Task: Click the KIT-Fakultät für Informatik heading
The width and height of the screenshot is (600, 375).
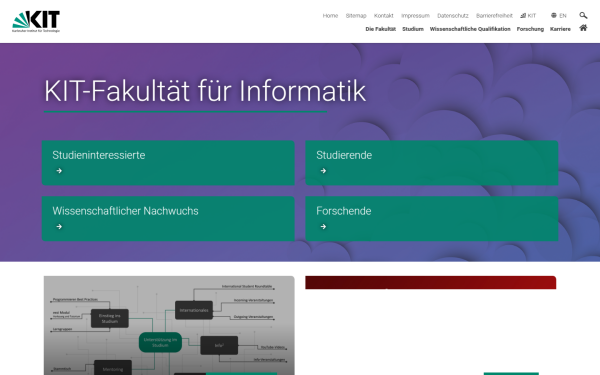Action: coord(205,91)
